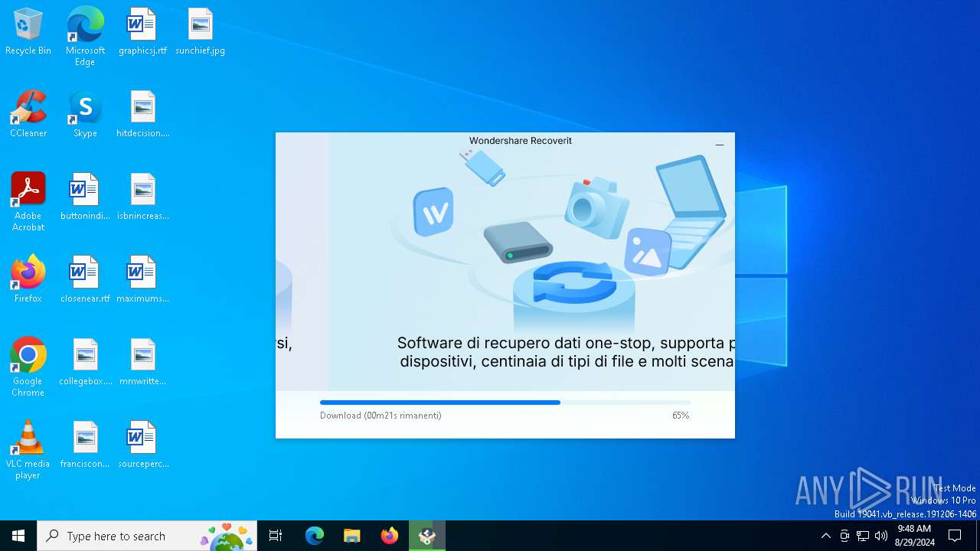980x551 pixels.
Task: Open Firefox desktop shortcut
Action: (28, 280)
